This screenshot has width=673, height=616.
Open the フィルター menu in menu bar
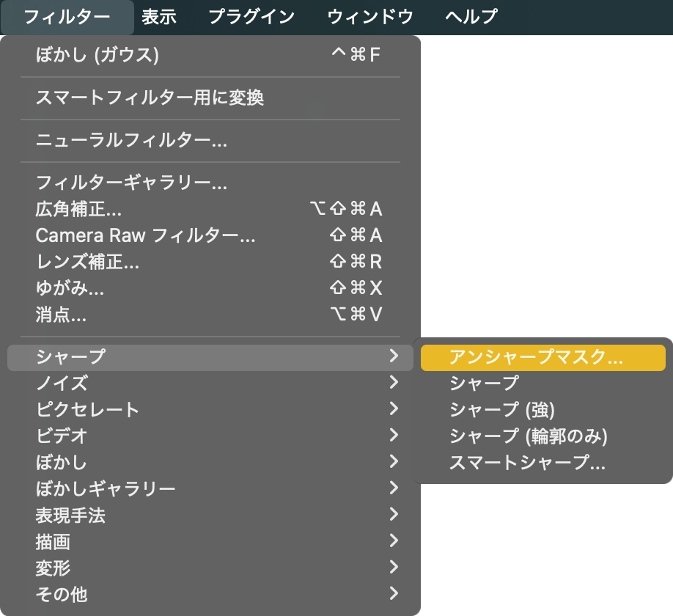point(67,16)
